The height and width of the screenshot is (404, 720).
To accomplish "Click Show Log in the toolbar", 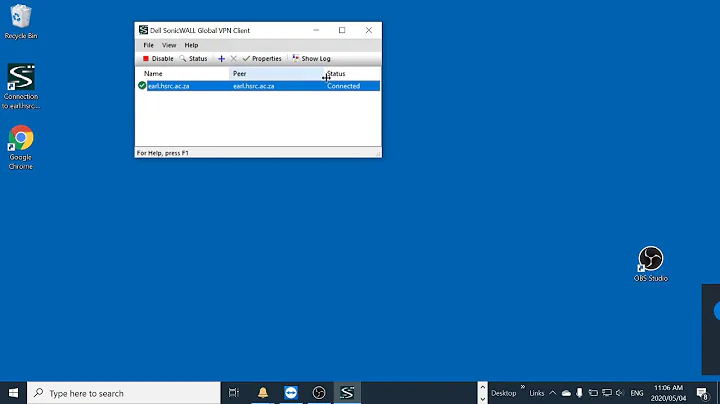I will point(311,59).
